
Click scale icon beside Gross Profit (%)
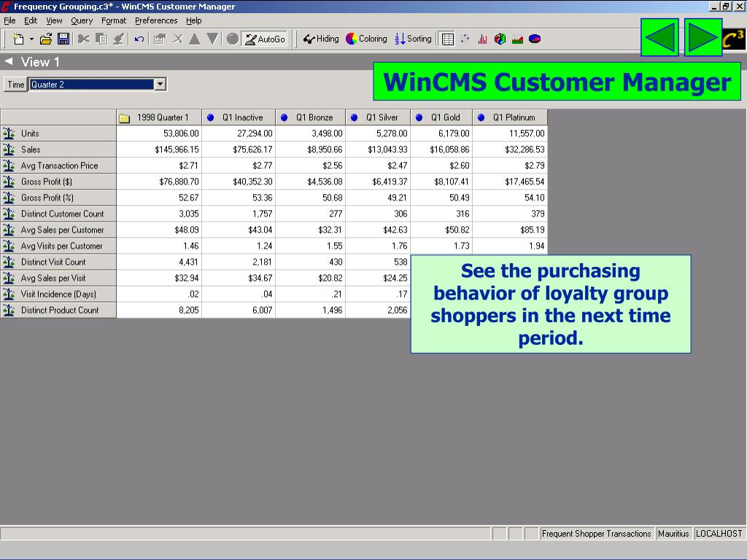tap(9, 198)
